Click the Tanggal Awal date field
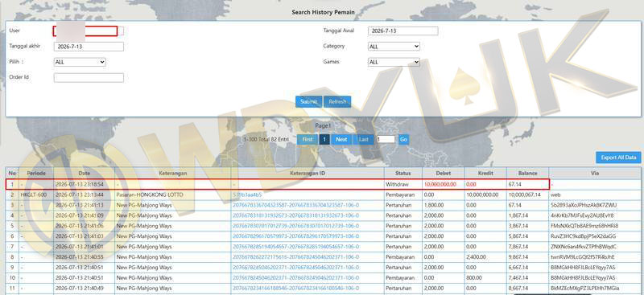 tap(403, 31)
